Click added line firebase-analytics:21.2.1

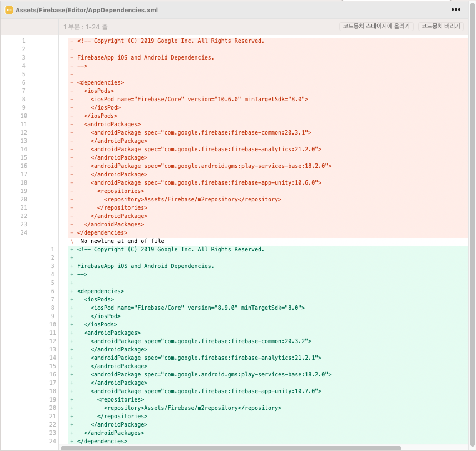point(268,358)
